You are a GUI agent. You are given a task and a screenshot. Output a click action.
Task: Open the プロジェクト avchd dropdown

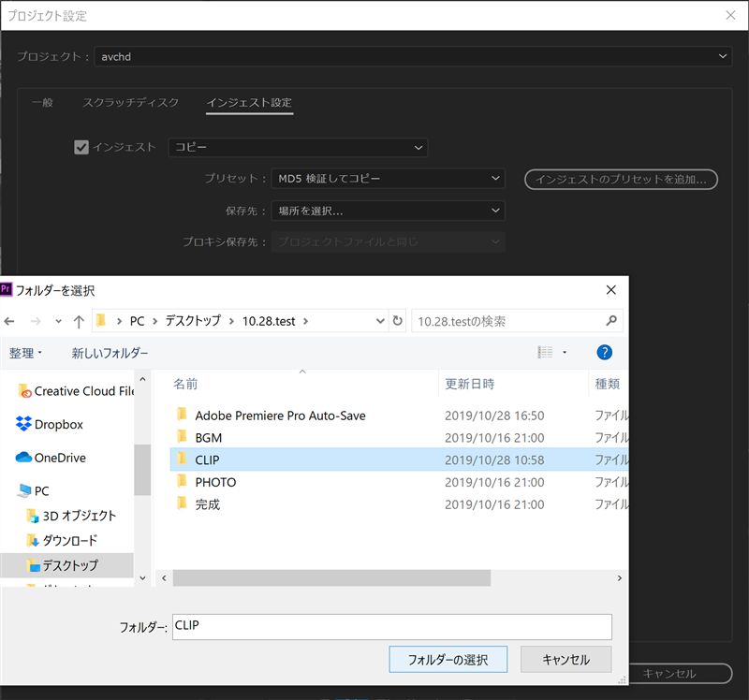pos(412,57)
